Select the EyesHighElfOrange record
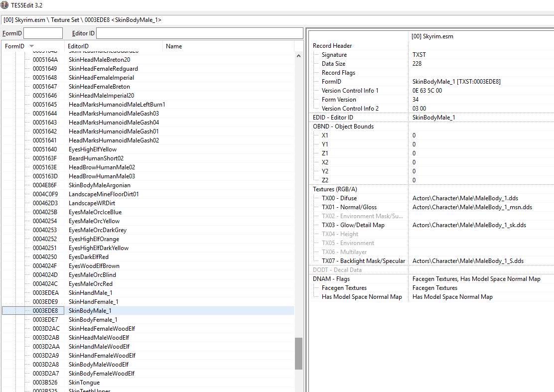The image size is (554, 392). [147, 239]
